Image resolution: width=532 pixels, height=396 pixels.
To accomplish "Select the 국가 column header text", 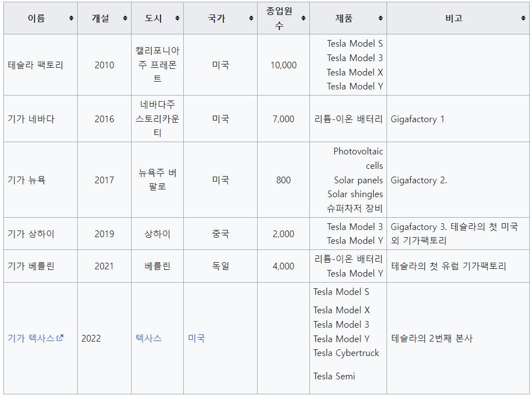I will [x=217, y=18].
